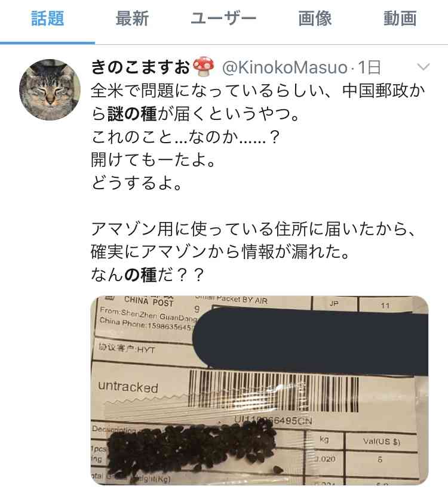
Task: Click the CHINA POST label in photo
Action: click(149, 301)
